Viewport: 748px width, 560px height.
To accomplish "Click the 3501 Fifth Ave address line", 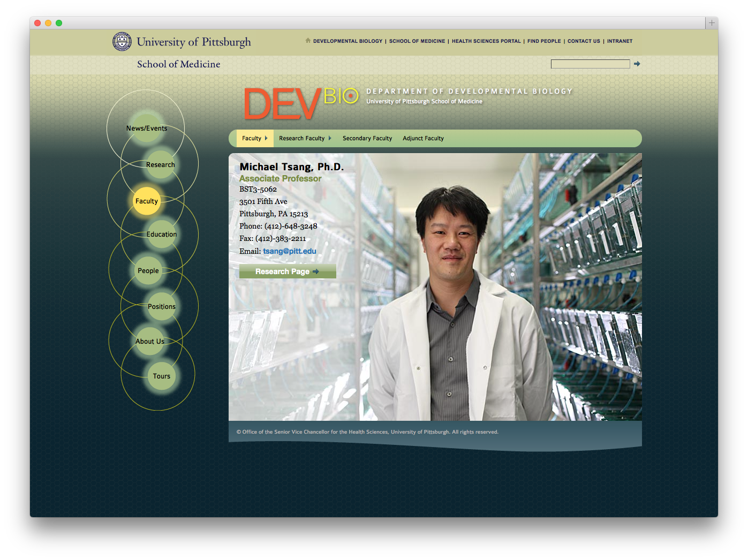I will point(263,201).
